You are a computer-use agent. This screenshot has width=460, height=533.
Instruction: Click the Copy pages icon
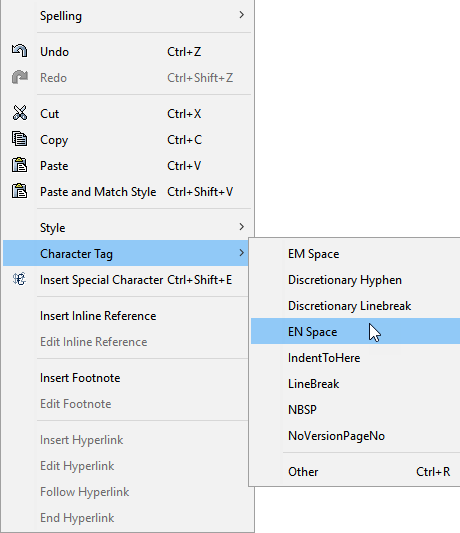(x=19, y=139)
